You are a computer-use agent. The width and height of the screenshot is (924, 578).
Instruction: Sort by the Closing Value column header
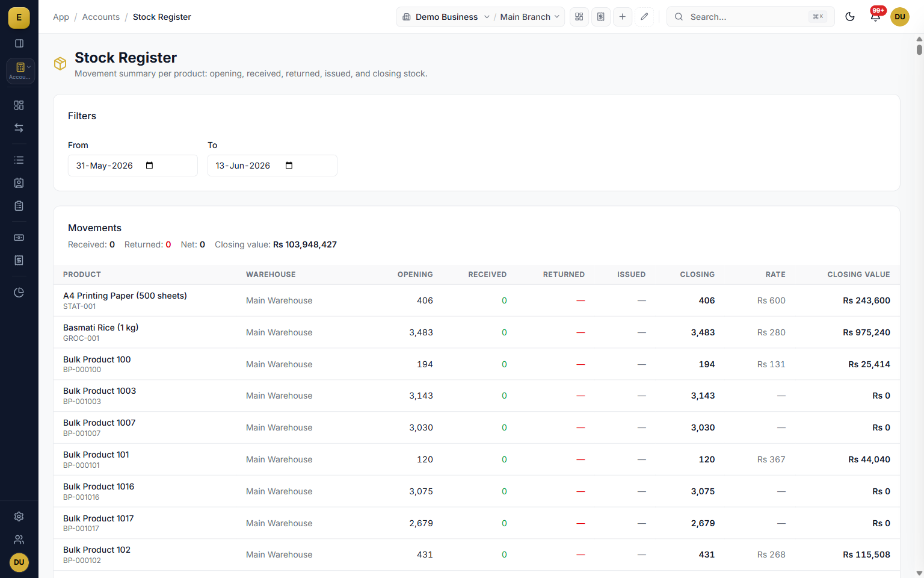click(x=858, y=275)
